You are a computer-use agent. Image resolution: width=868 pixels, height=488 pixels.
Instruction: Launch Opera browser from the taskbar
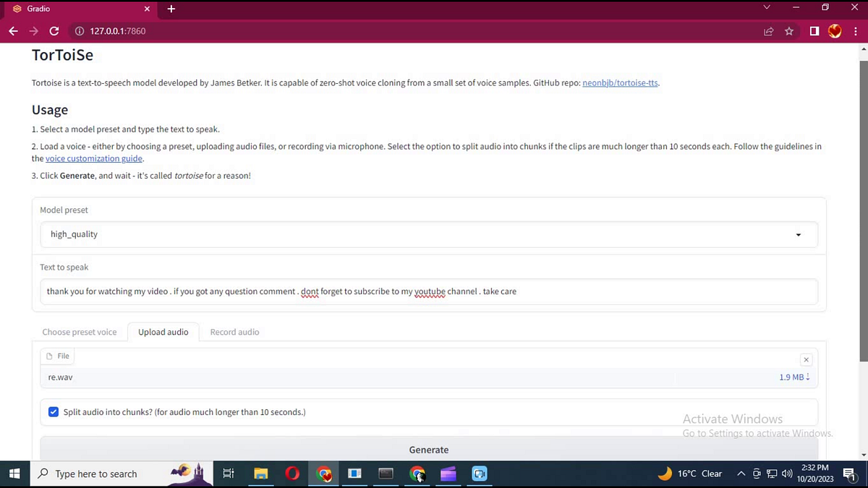292,474
